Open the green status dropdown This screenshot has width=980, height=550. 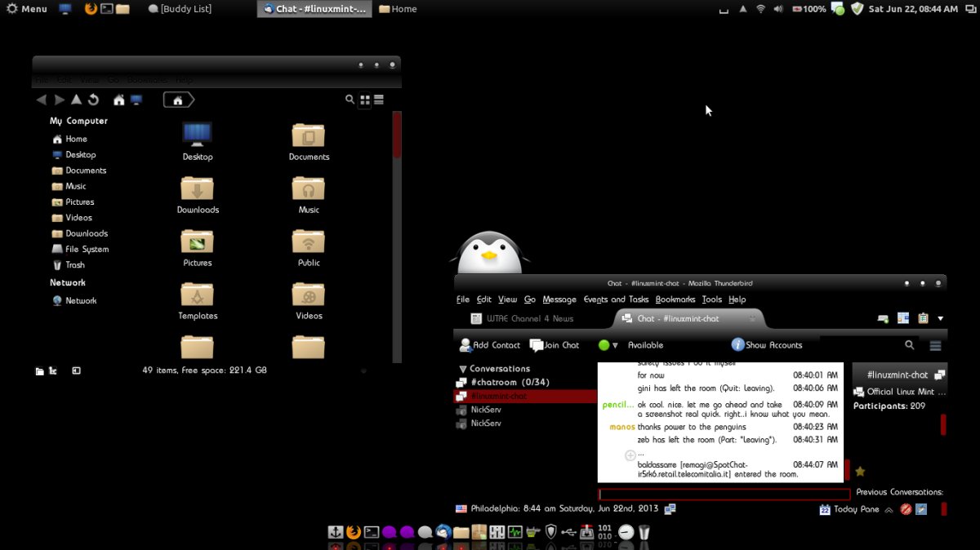608,345
